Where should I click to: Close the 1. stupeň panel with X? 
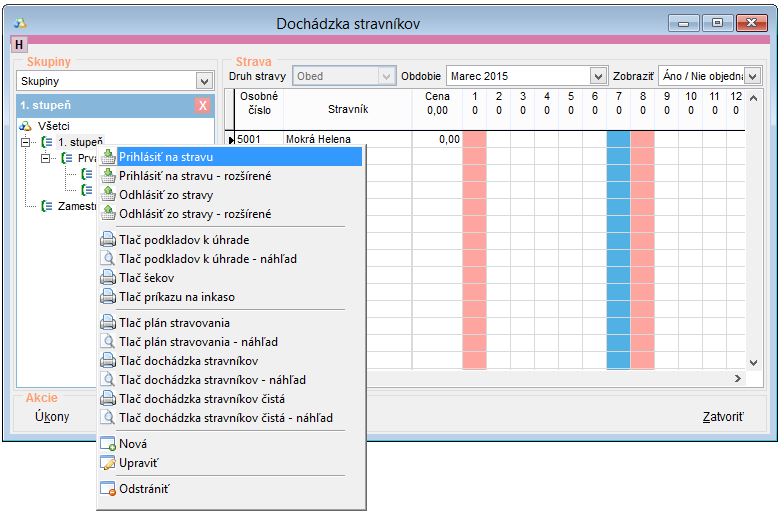(x=203, y=105)
